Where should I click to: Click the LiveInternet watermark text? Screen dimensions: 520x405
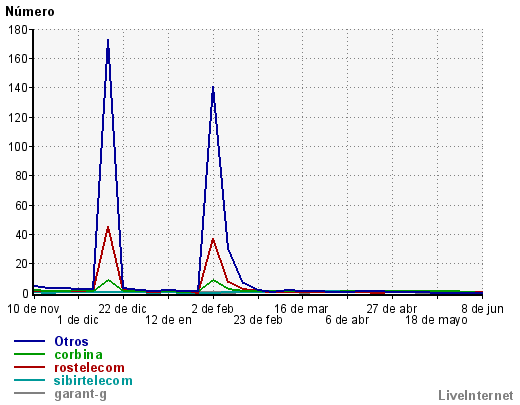click(476, 396)
